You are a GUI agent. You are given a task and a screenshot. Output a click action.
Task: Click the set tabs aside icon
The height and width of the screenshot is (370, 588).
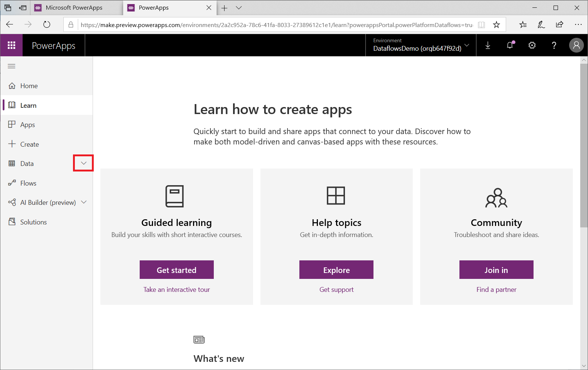click(23, 8)
